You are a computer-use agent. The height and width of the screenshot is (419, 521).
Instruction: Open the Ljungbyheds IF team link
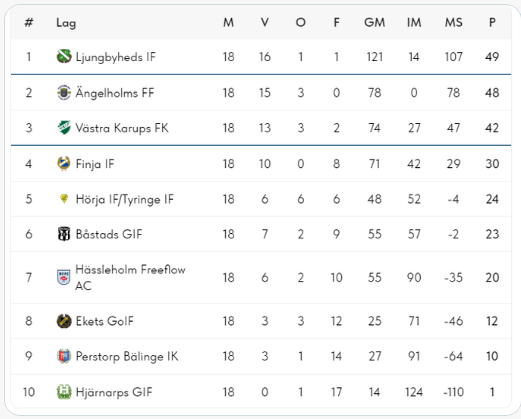116,57
